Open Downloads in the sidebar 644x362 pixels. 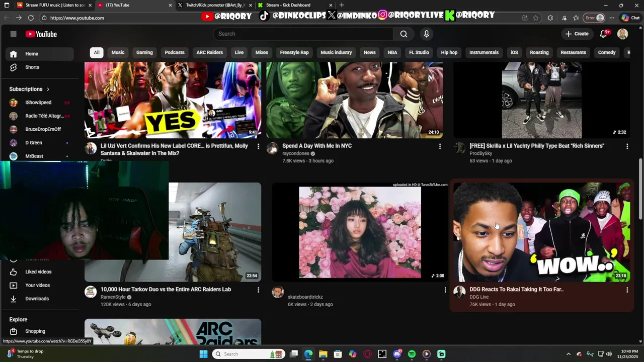point(38,299)
